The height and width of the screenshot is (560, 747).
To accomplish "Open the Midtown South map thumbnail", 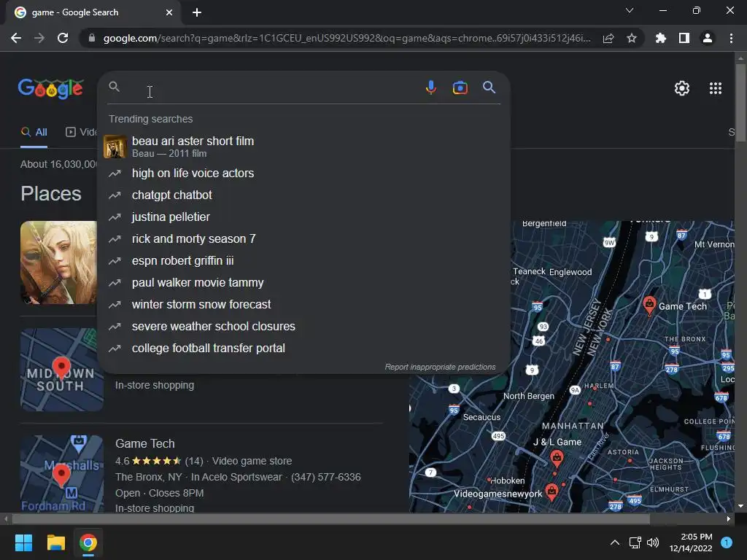I will 62,370.
